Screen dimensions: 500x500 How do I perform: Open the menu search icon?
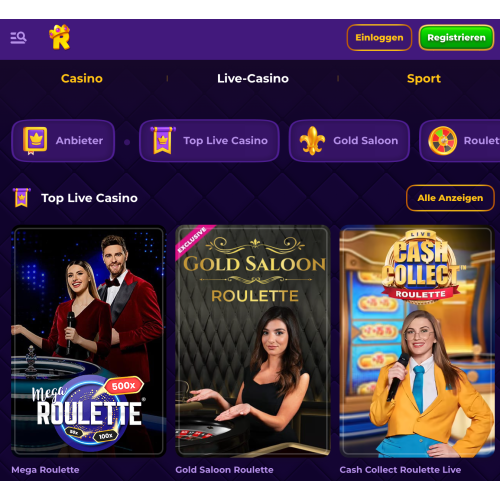[x=18, y=38]
